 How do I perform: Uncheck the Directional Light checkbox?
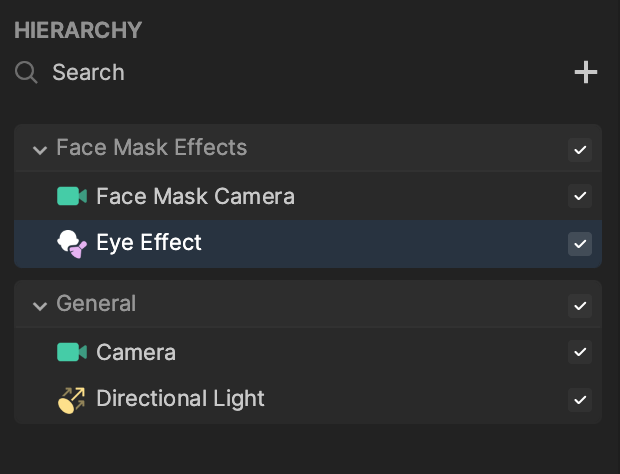(x=580, y=400)
